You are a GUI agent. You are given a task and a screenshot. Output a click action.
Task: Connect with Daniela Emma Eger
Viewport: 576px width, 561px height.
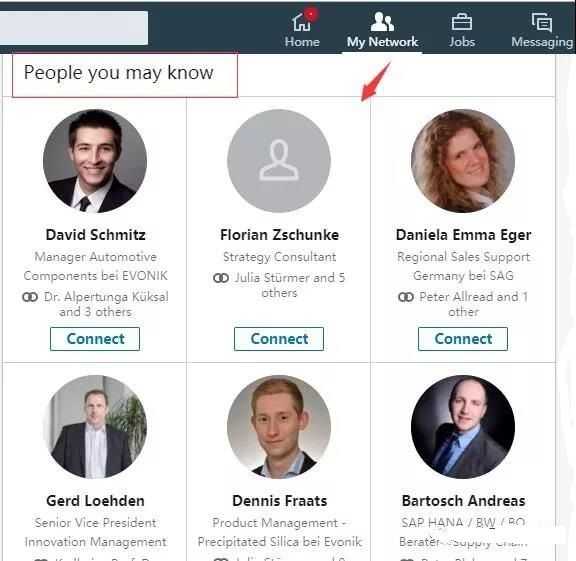(x=463, y=339)
